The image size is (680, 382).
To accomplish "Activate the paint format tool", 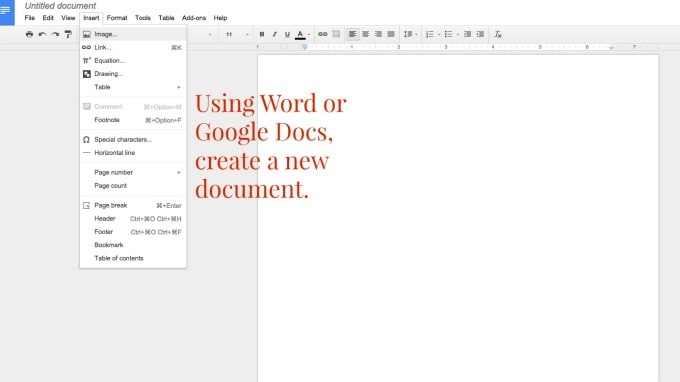I will [x=68, y=34].
